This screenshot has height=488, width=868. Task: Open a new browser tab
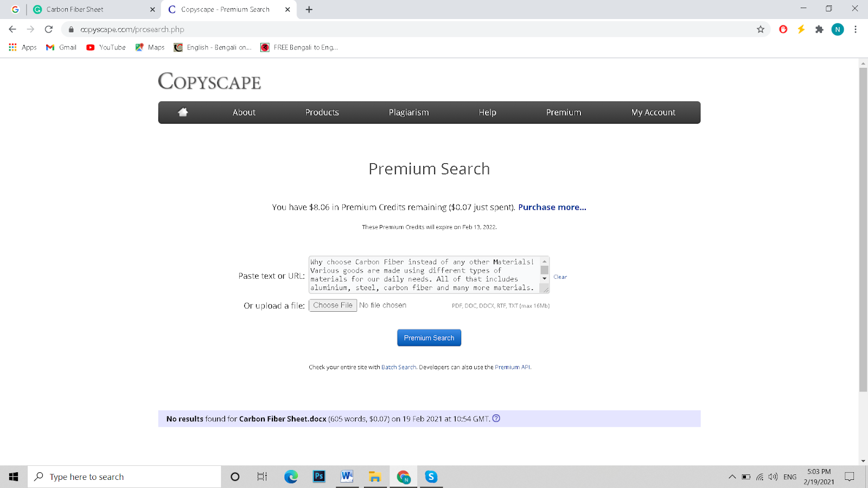coord(309,10)
